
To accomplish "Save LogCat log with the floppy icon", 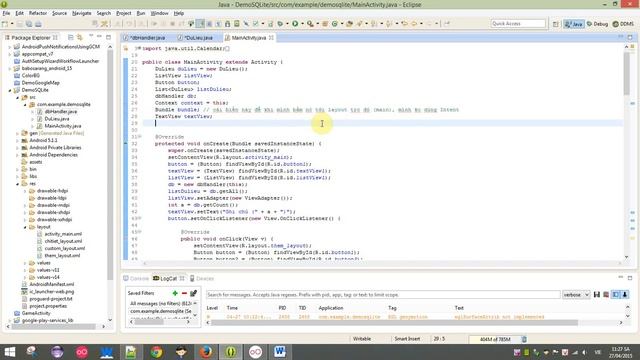I will pos(597,294).
